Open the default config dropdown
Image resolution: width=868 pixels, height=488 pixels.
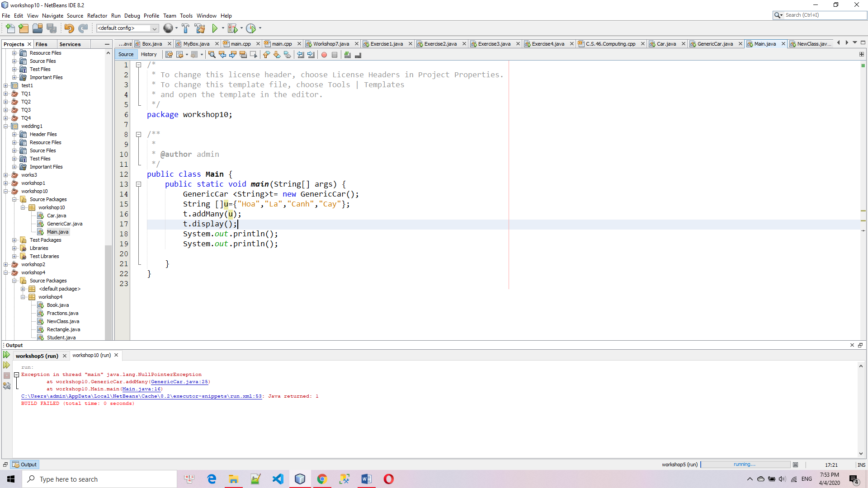[x=154, y=28]
